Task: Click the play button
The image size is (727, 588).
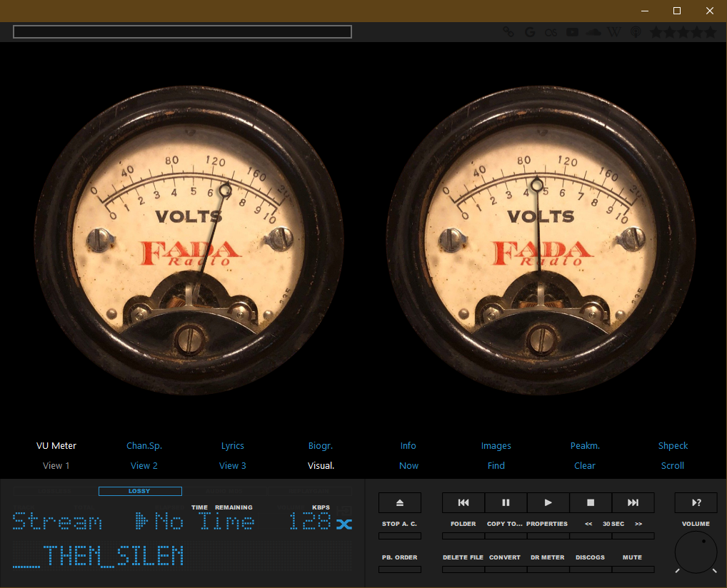Action: pos(548,503)
